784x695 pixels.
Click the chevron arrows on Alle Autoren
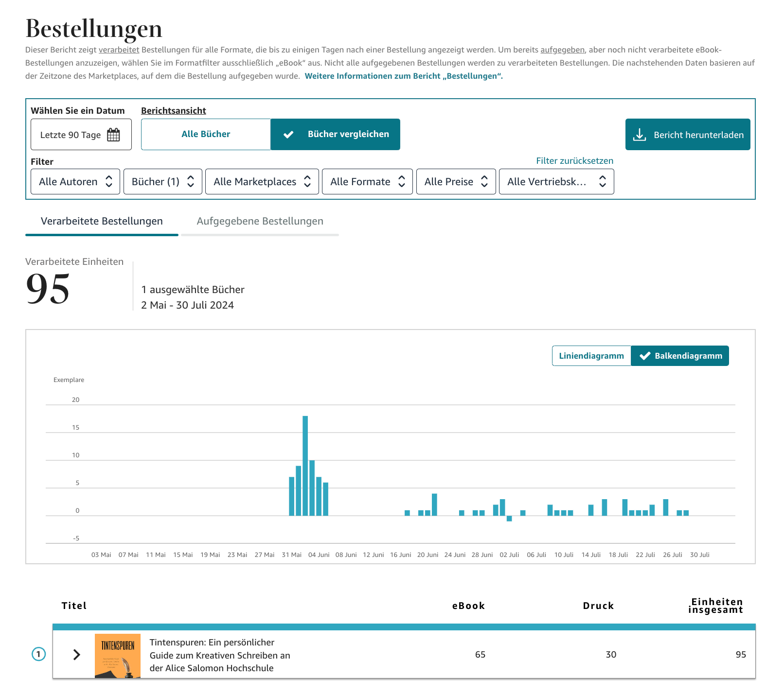pos(109,181)
